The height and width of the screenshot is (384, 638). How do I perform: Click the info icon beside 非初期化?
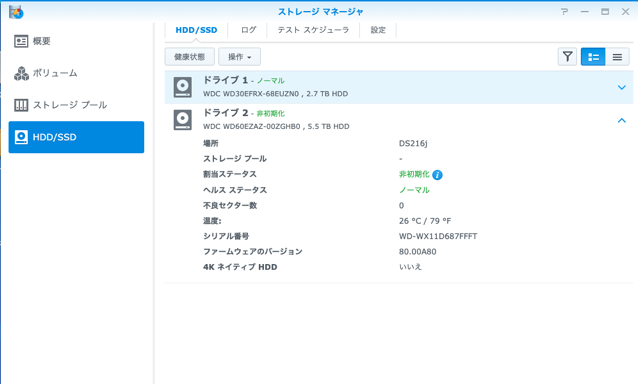(437, 175)
